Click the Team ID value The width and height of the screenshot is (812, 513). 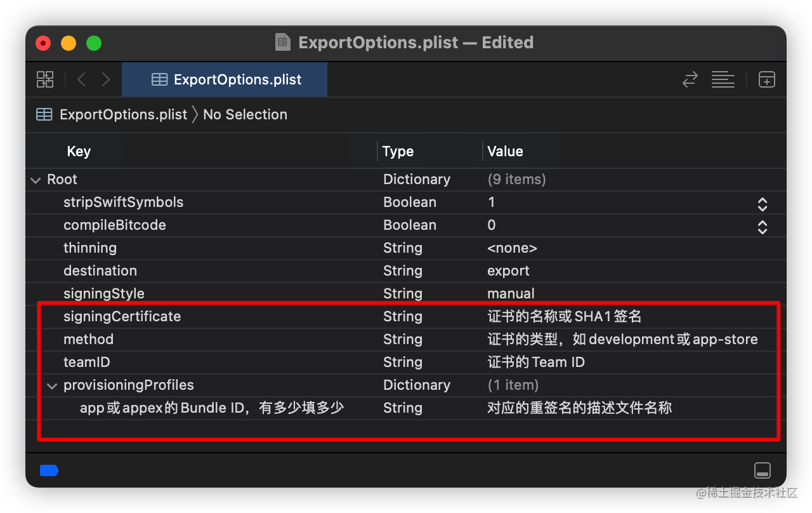pos(536,362)
